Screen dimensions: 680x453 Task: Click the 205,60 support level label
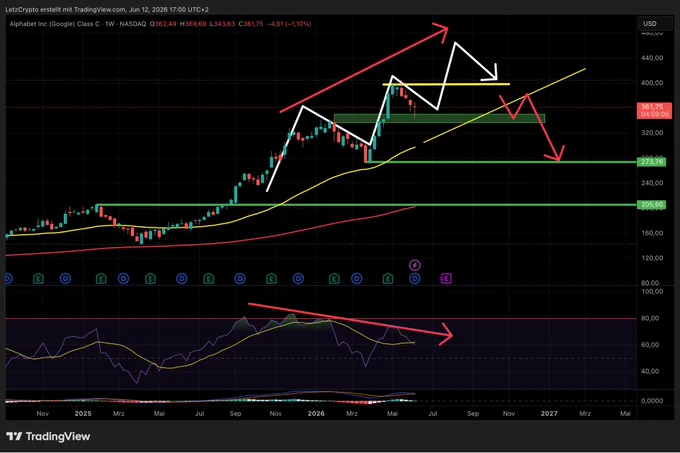click(x=651, y=205)
